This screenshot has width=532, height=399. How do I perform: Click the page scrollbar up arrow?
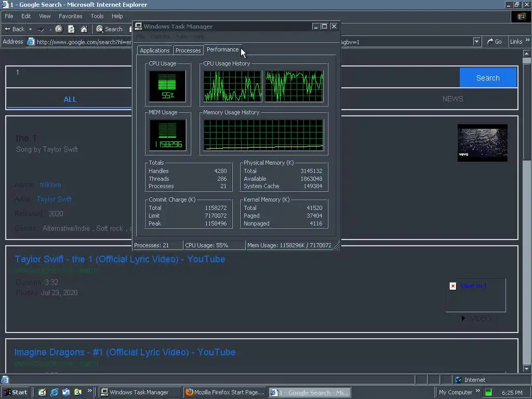(x=527, y=54)
